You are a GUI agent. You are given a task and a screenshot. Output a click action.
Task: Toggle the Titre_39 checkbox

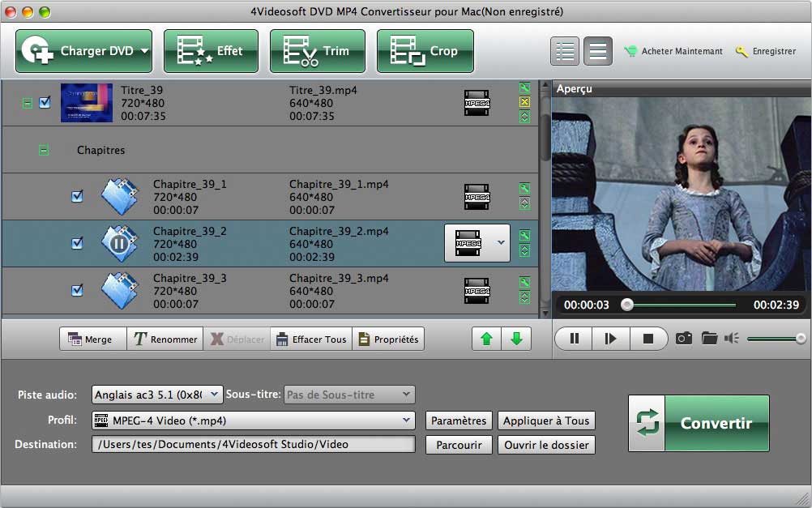point(45,103)
